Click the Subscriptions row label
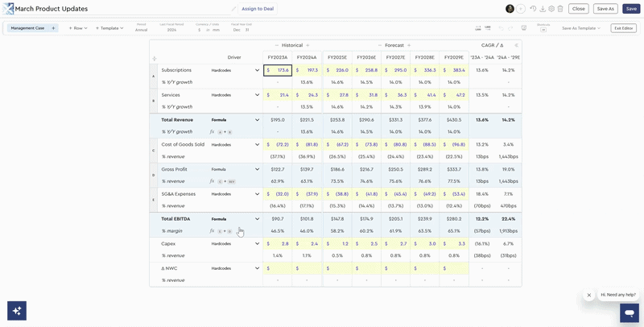Screen dimensions: 644x327 pyautogui.click(x=176, y=70)
